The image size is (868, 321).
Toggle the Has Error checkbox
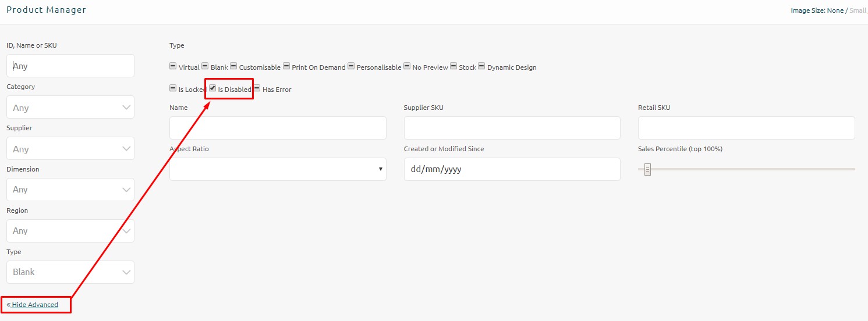pos(257,88)
